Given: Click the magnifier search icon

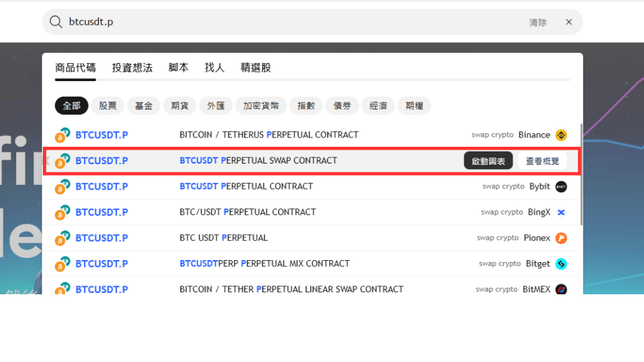Looking at the screenshot, I should pyautogui.click(x=56, y=21).
